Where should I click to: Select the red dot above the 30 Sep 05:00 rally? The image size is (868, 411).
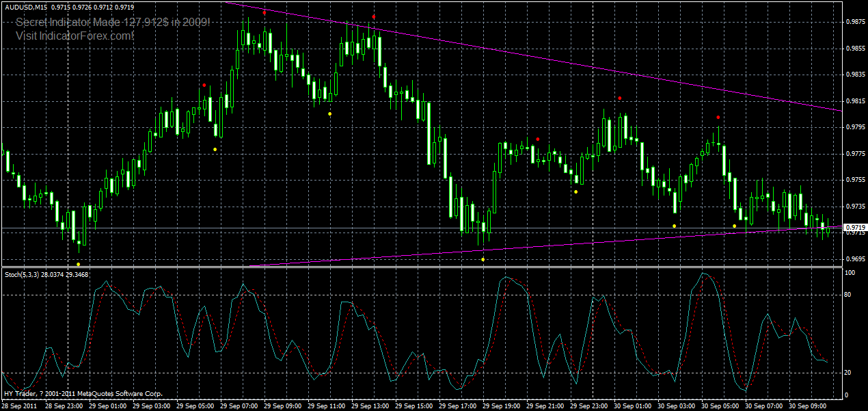[718, 117]
